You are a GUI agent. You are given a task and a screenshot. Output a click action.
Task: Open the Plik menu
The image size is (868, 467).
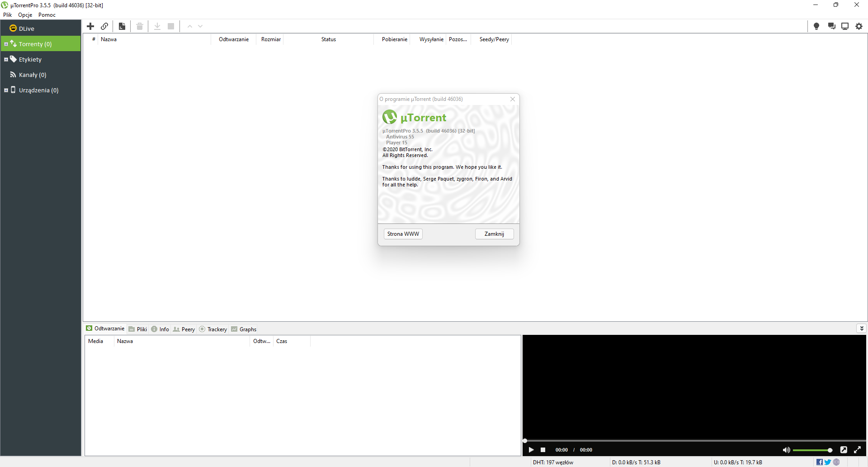[8, 15]
